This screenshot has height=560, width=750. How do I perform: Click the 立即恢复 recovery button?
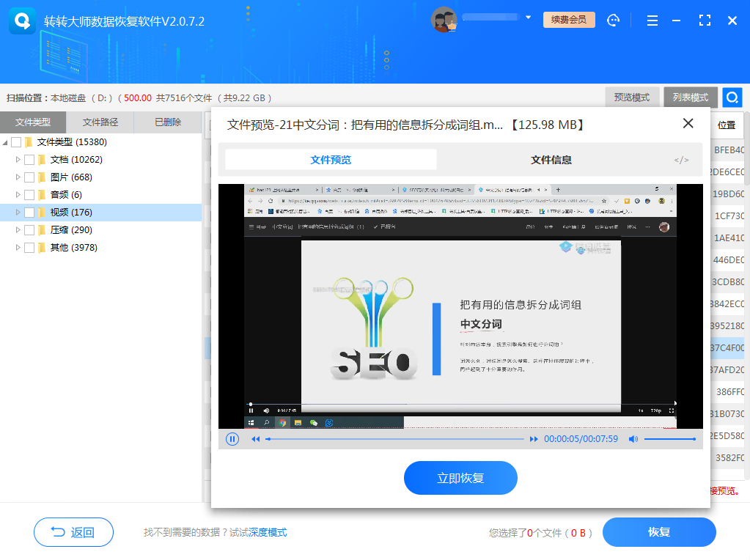(x=460, y=477)
